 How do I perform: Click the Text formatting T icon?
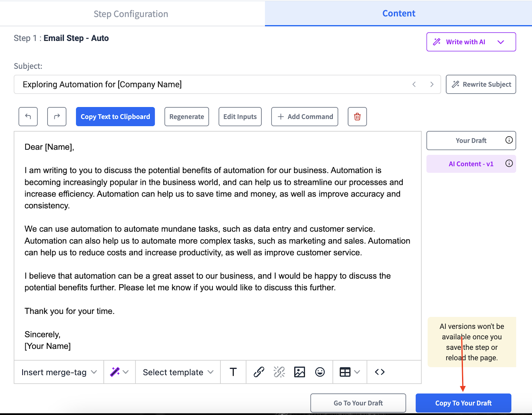[233, 372]
